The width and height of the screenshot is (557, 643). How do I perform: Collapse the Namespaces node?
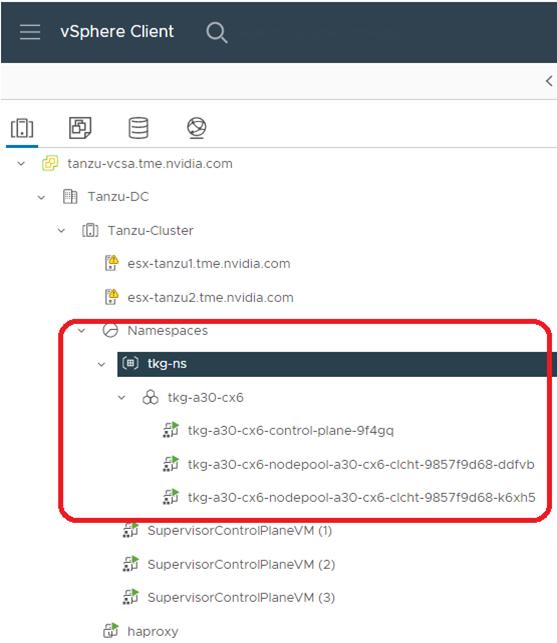click(x=81, y=331)
